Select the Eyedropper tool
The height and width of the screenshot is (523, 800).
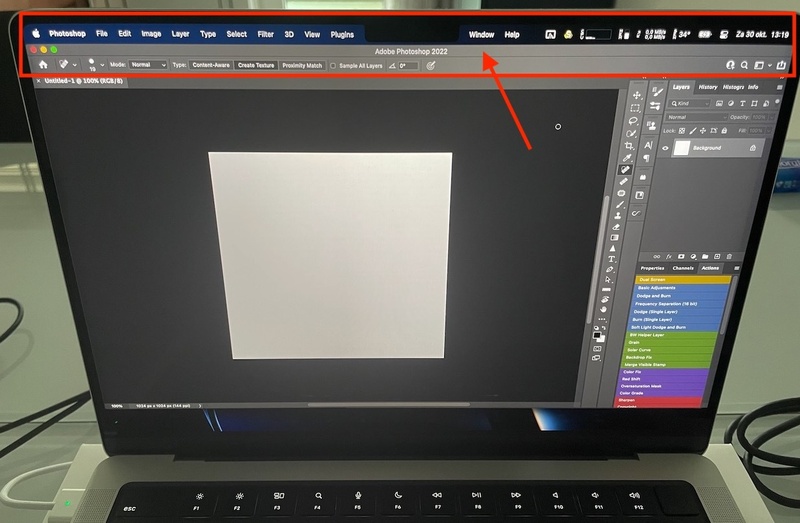click(x=628, y=158)
